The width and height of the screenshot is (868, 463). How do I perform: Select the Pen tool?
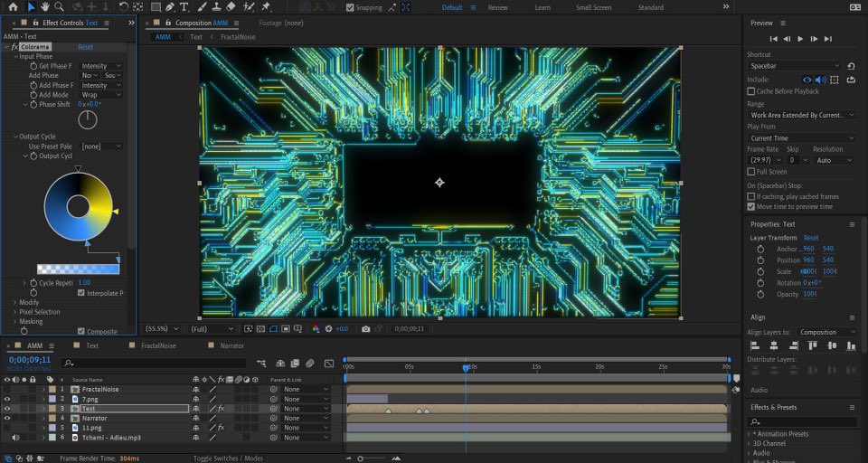pyautogui.click(x=170, y=7)
